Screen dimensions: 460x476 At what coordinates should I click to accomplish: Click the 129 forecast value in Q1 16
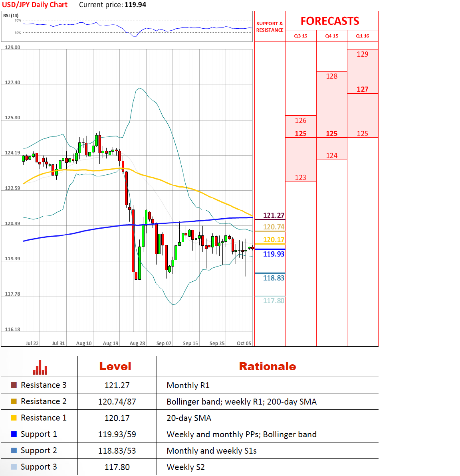(363, 54)
